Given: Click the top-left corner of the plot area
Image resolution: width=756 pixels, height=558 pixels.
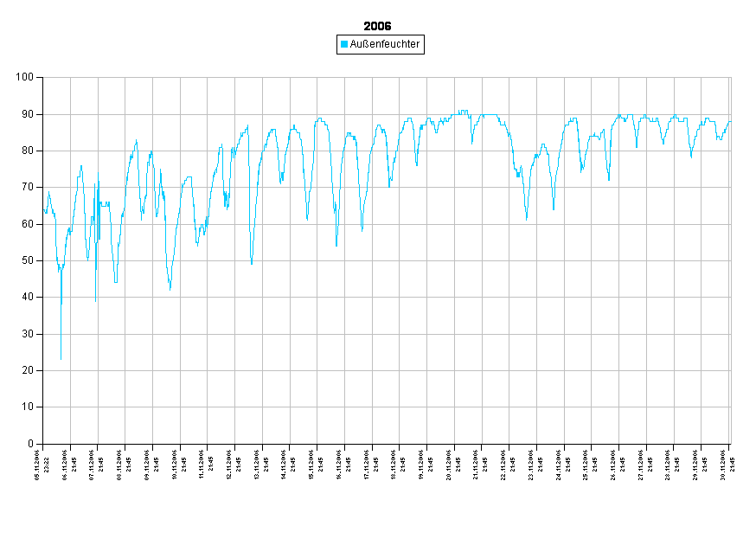Looking at the screenshot, I should pos(43,78).
